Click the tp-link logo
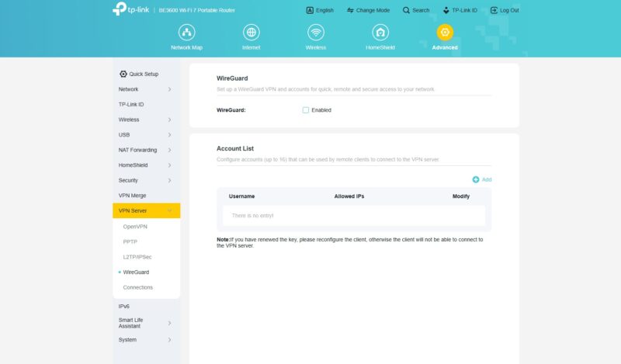 (x=130, y=9)
